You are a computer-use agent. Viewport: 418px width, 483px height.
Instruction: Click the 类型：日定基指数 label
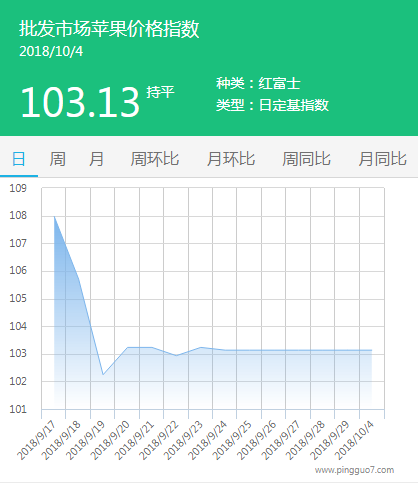pos(272,105)
